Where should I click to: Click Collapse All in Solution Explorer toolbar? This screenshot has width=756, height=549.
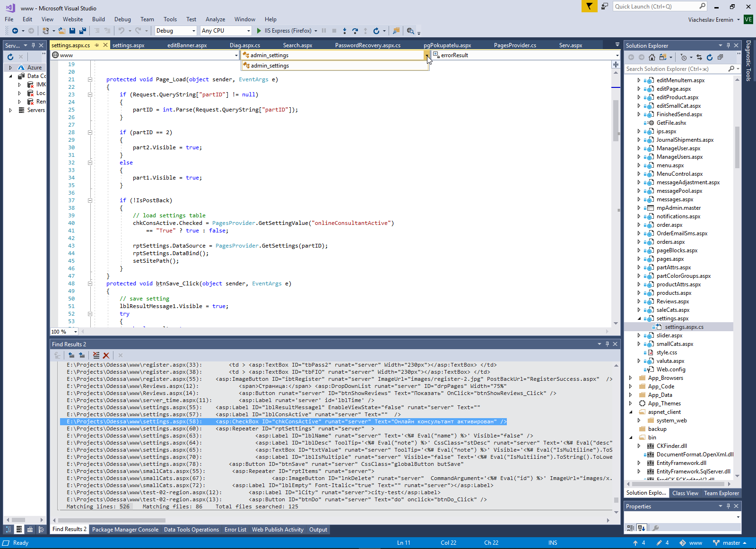click(720, 57)
